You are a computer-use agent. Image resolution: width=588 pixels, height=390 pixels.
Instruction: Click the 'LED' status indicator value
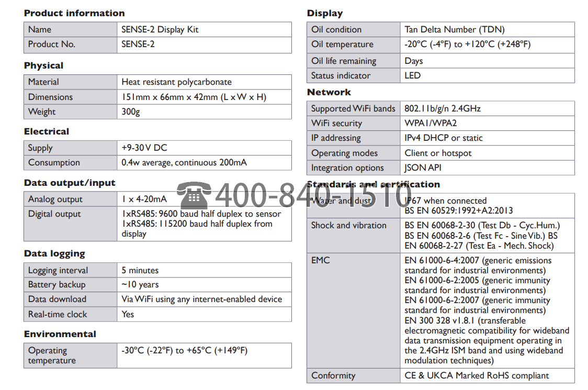click(413, 75)
